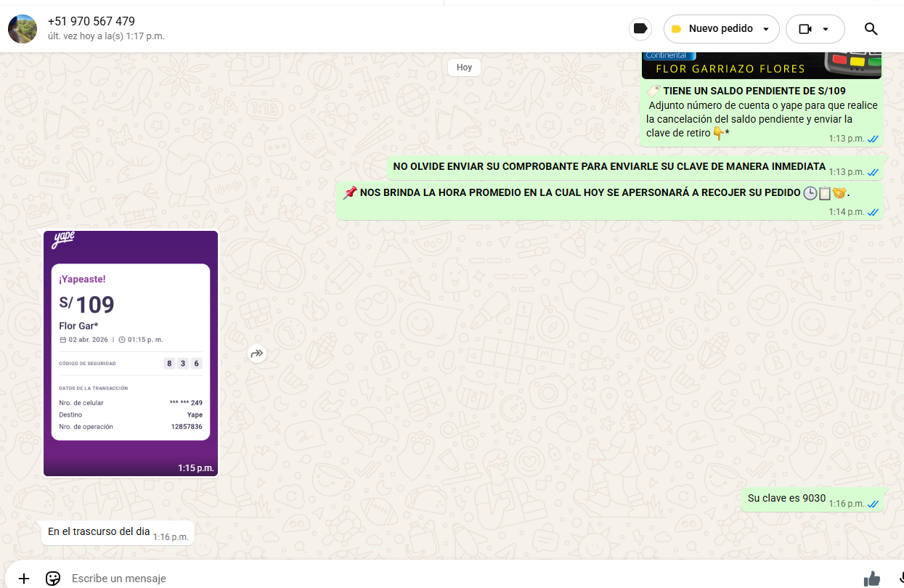Screen dimensions: 904x588
Task: Open the Flor Garriazo Flores image
Action: tap(761, 65)
